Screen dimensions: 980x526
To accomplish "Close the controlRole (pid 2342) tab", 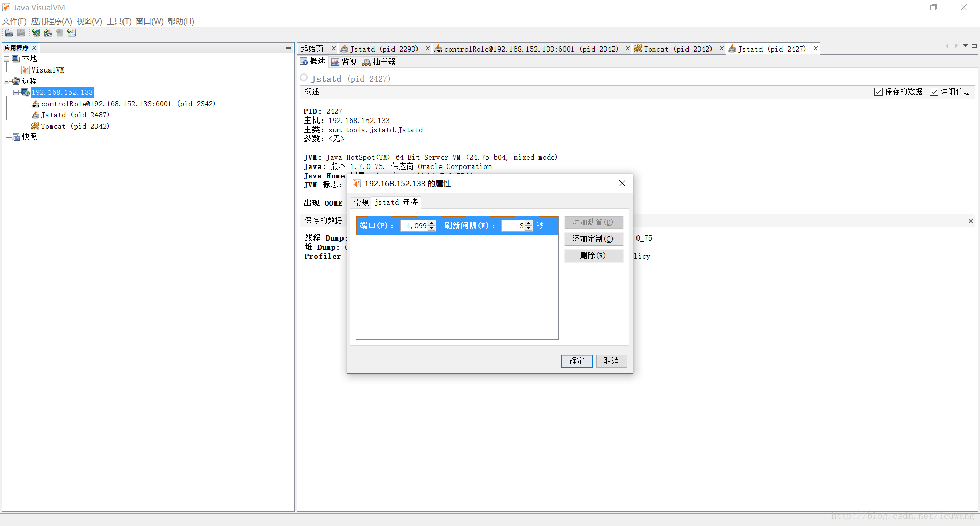I will click(628, 49).
